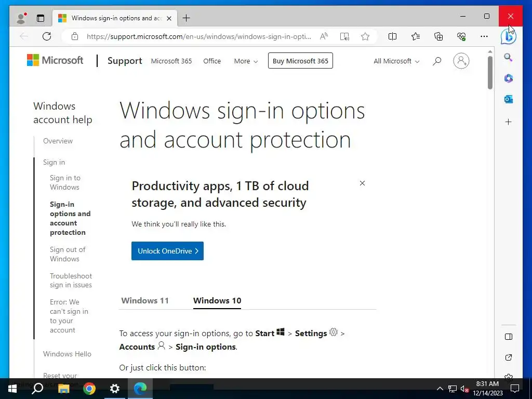Open site search magnifier icon
The height and width of the screenshot is (399, 532).
tap(436, 61)
